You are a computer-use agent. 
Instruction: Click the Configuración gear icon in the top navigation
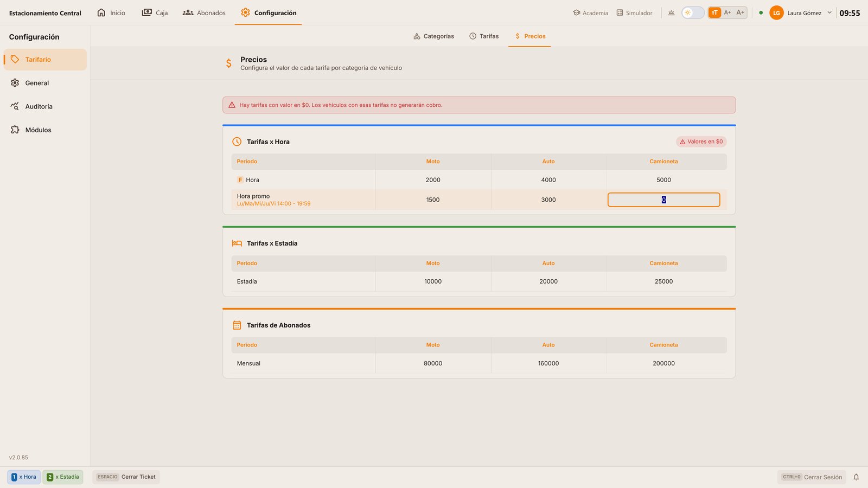click(x=245, y=12)
